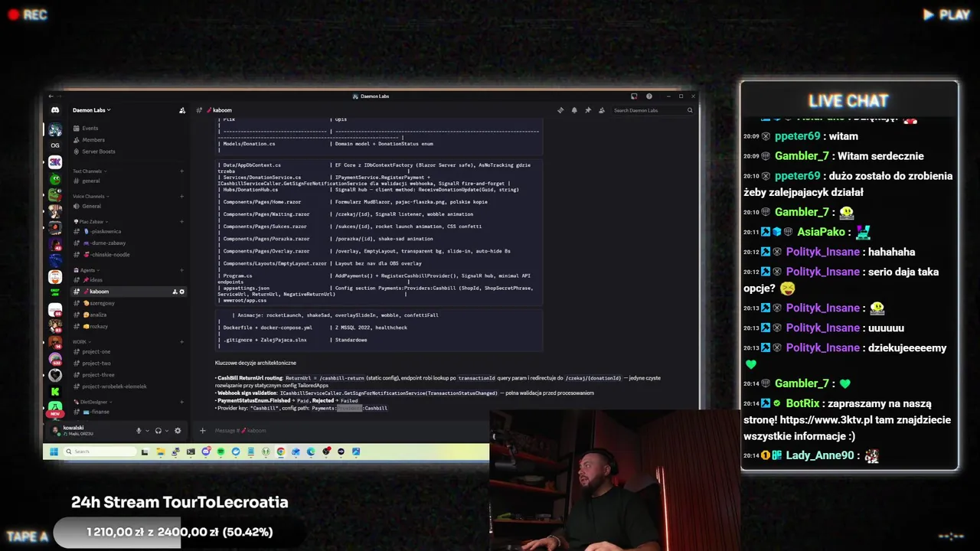Open Windows Start button
Image resolution: width=980 pixels, height=551 pixels.
[x=54, y=452]
